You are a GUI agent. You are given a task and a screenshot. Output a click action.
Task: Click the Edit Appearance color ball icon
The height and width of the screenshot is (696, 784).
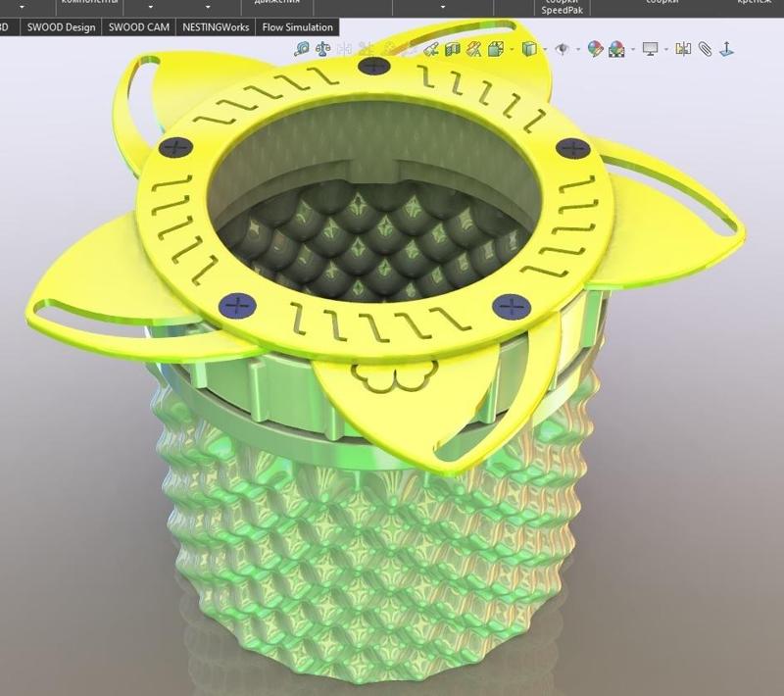point(595,49)
